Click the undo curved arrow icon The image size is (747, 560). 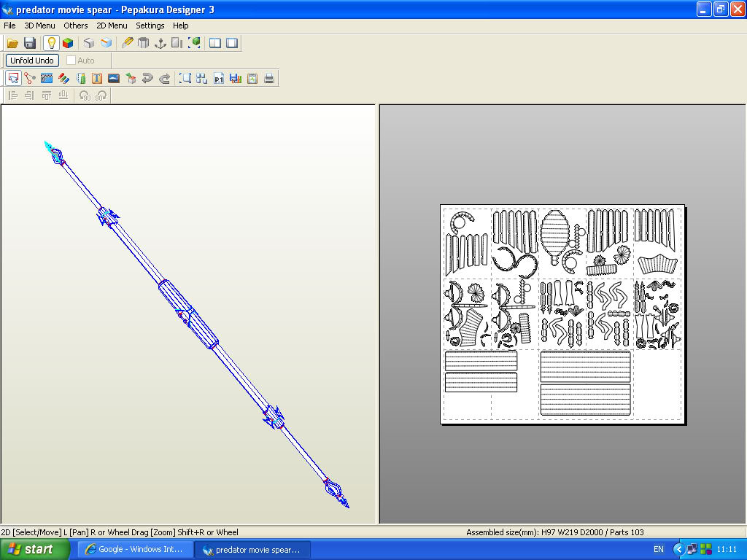pyautogui.click(x=147, y=79)
